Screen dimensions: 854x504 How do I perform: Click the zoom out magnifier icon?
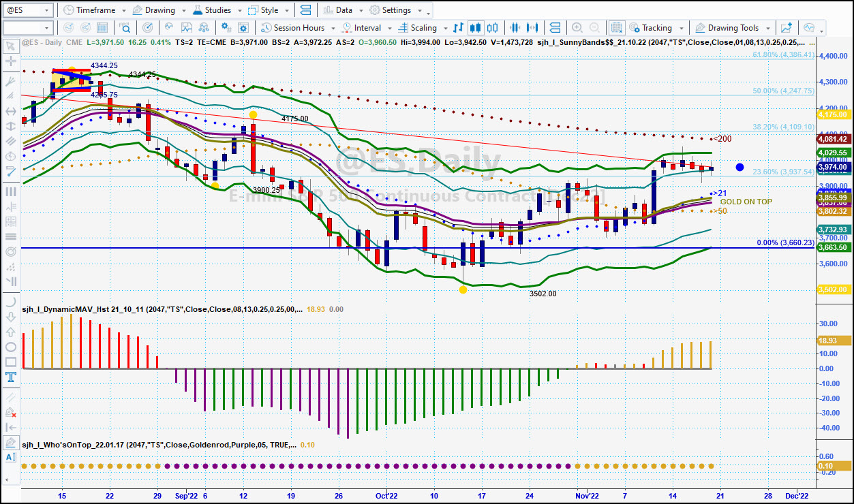tap(595, 28)
